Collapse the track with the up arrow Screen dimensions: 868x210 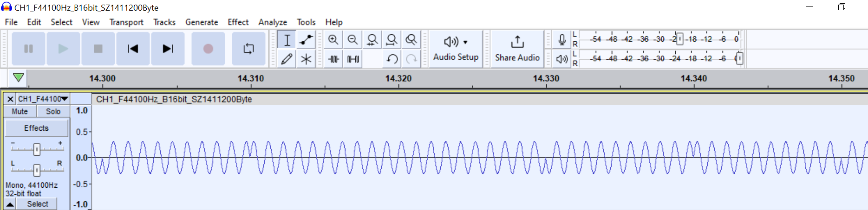point(10,204)
